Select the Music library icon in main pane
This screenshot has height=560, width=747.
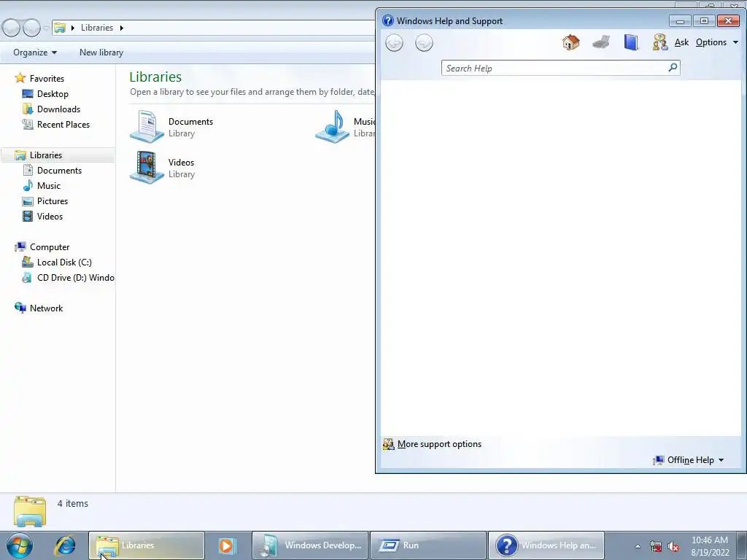tap(332, 126)
